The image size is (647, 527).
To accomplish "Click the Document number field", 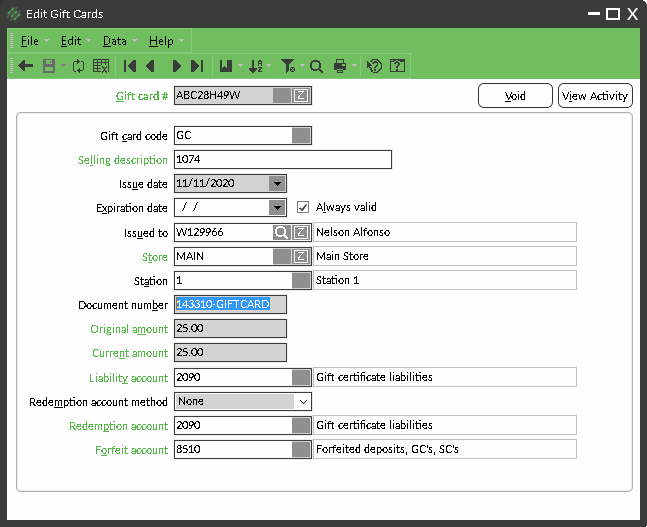I will 230,305.
